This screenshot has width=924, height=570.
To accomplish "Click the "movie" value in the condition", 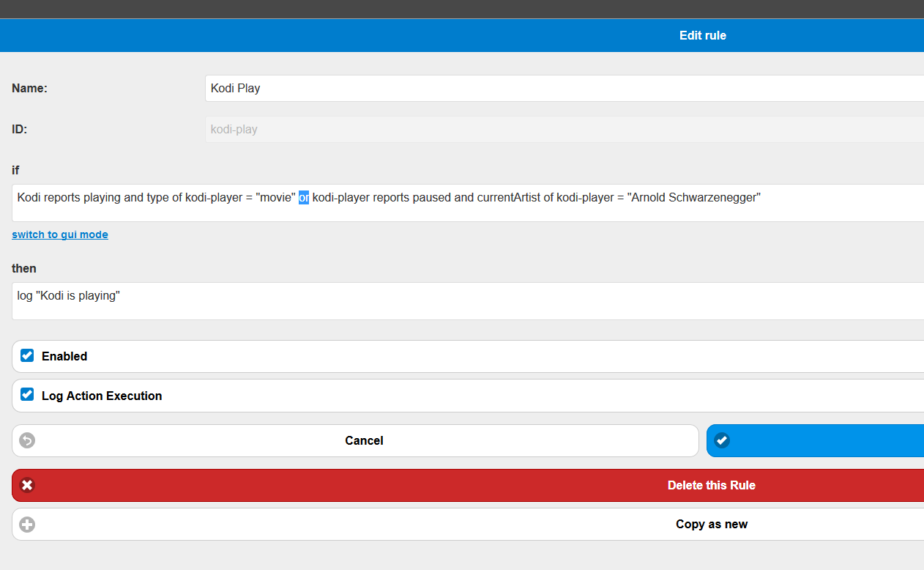I will (275, 197).
